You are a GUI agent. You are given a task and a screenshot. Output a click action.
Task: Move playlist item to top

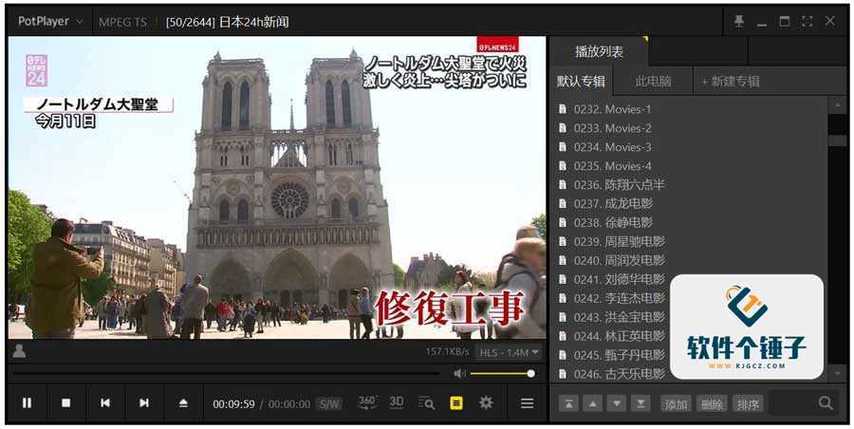click(568, 404)
